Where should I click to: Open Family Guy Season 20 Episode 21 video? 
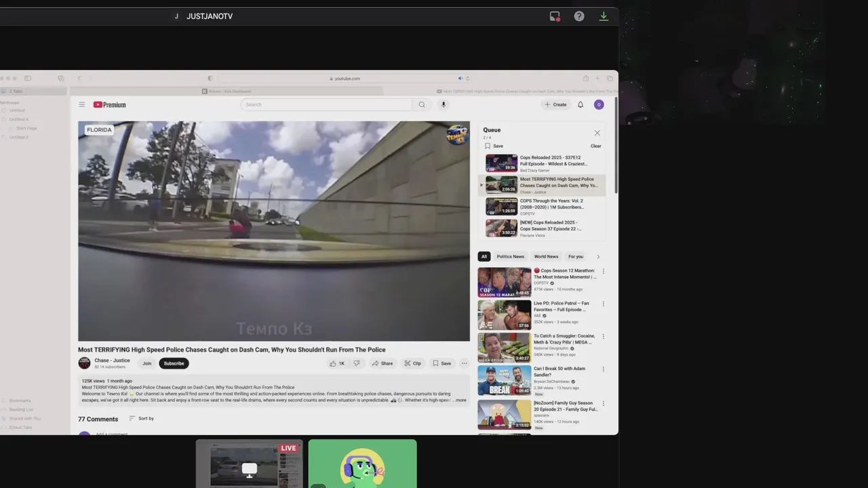point(537,415)
